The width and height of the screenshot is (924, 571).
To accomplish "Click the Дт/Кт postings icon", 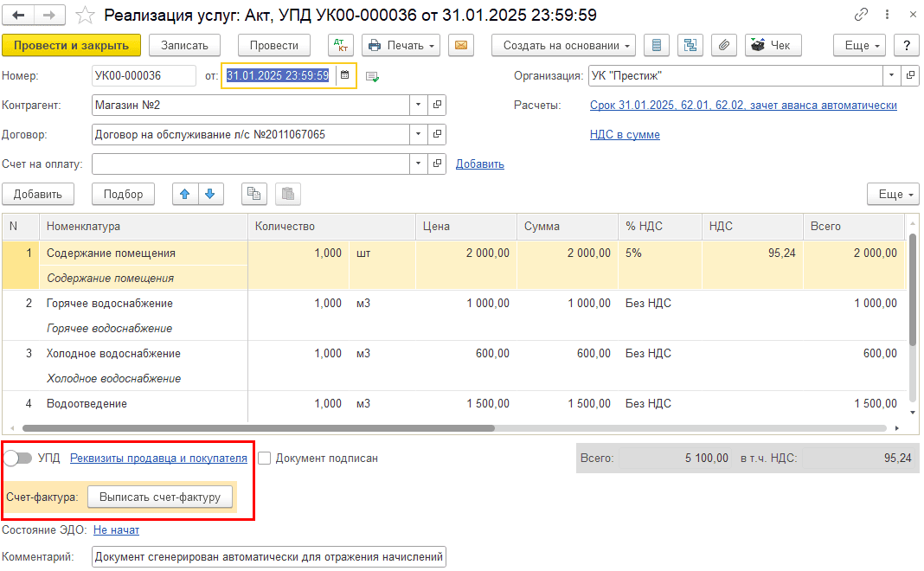I will 340,45.
